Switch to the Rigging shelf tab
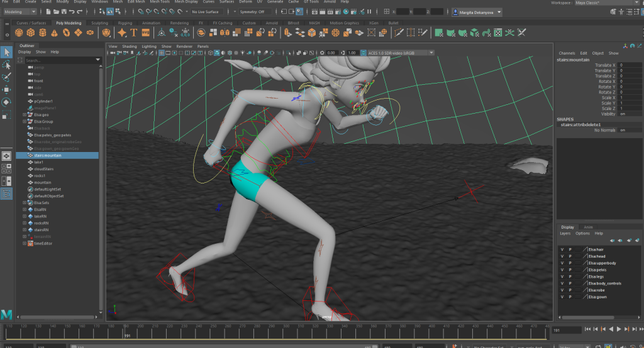644x348 pixels. tap(125, 23)
